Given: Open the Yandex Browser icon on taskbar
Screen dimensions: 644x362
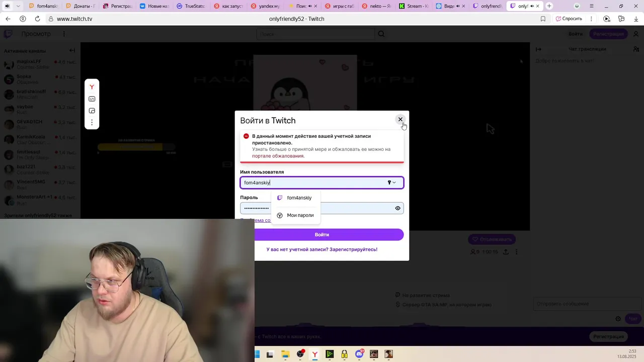Looking at the screenshot, I should pos(315,354).
